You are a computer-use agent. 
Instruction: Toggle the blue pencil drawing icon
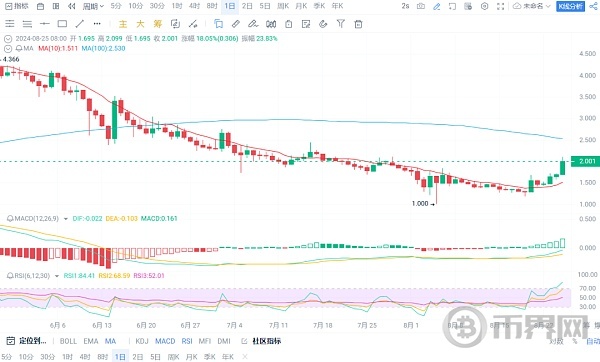pos(437,6)
